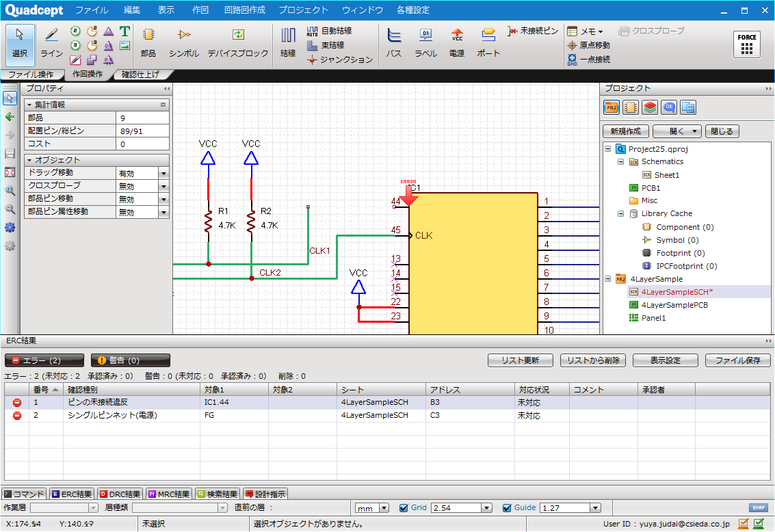Place a 部品 component from toolbar
Screen dimensions: 775x532
(x=148, y=42)
